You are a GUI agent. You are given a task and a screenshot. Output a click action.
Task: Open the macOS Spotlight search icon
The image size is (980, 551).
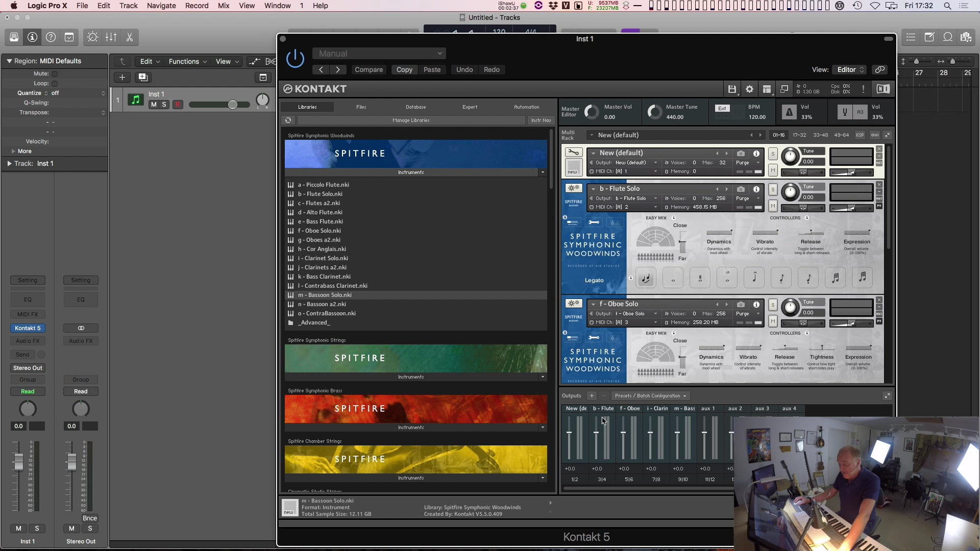(947, 6)
